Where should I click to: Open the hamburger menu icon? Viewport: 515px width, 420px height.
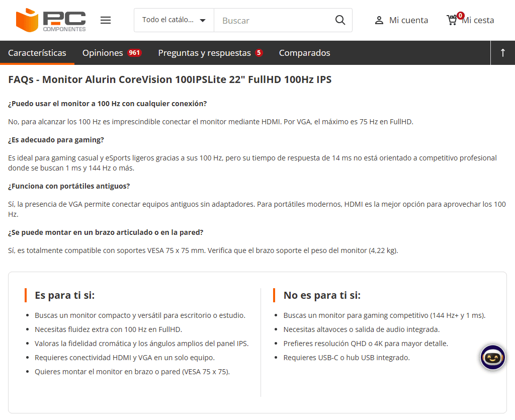pos(106,20)
